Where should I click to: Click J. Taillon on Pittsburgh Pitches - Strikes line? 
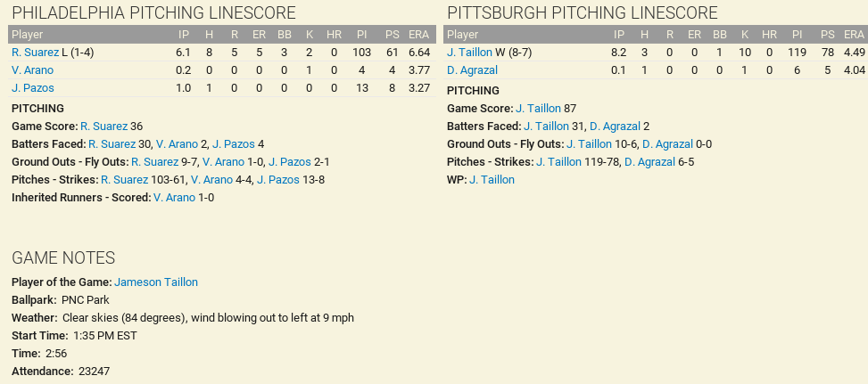(558, 162)
